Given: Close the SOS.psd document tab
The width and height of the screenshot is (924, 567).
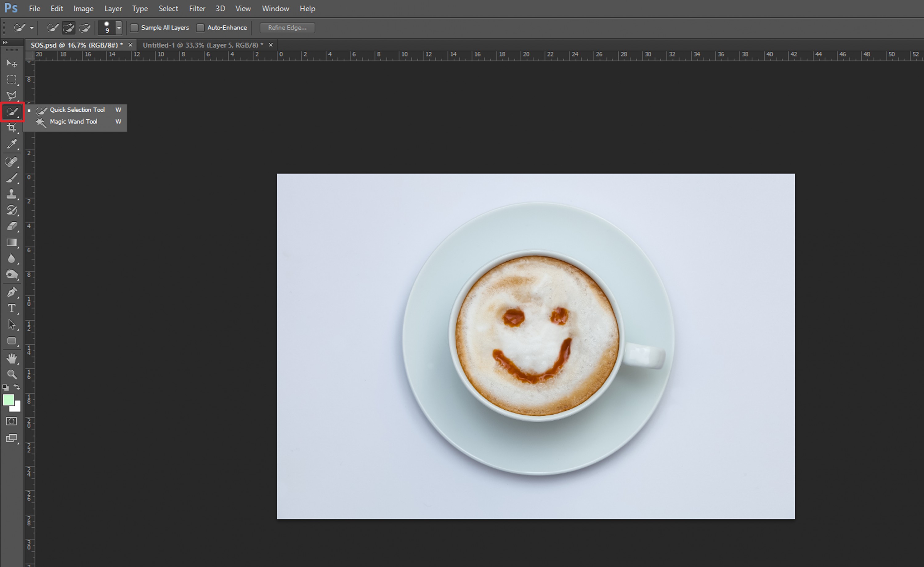Looking at the screenshot, I should coord(131,45).
